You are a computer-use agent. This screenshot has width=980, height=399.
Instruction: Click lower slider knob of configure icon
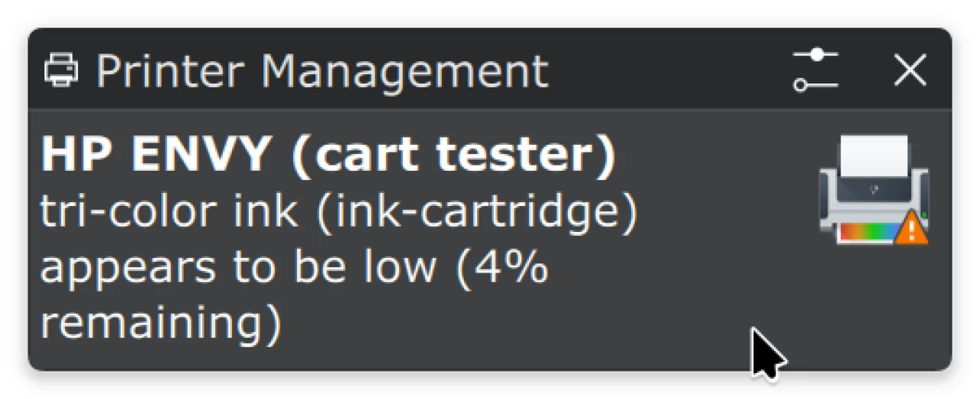(801, 86)
